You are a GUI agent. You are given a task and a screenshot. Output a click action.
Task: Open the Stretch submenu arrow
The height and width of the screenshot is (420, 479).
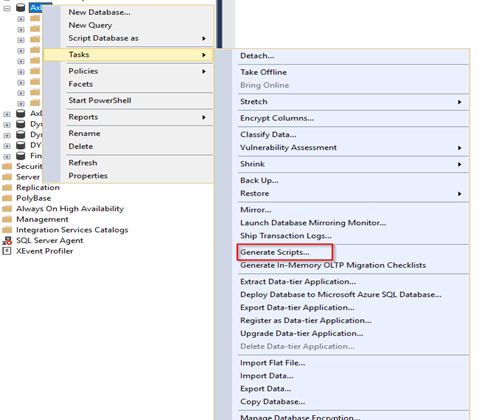tap(459, 102)
